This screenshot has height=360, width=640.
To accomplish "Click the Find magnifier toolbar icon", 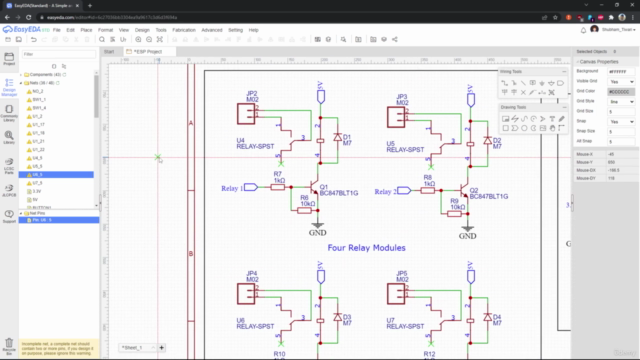I will (x=102, y=40).
